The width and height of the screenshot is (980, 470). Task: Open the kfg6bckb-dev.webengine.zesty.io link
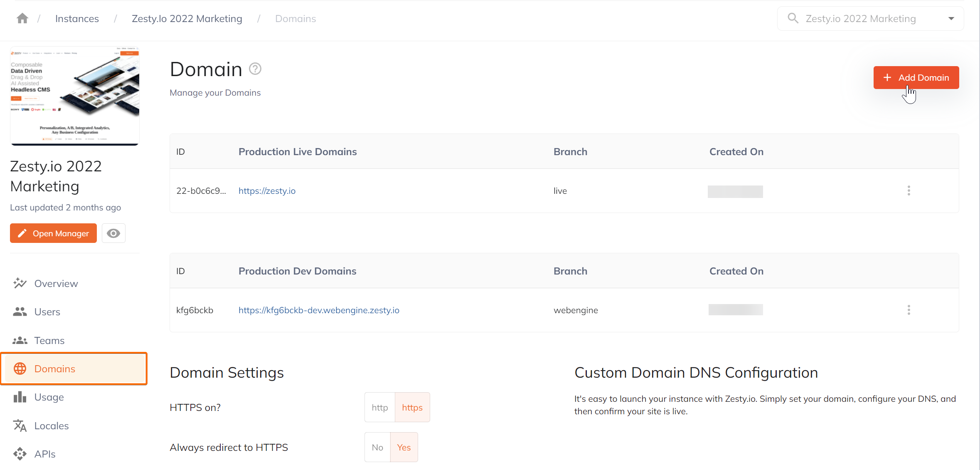[x=319, y=310]
